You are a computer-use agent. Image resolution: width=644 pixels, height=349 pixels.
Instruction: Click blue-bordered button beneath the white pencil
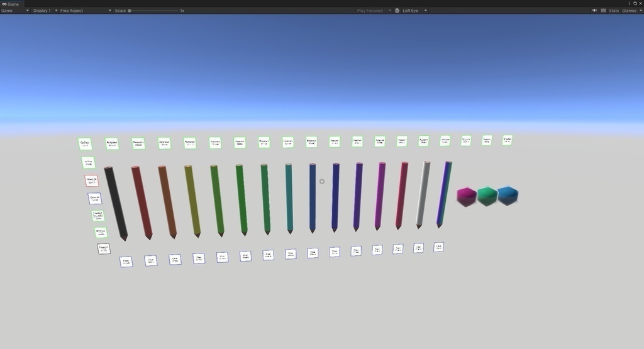coord(418,248)
